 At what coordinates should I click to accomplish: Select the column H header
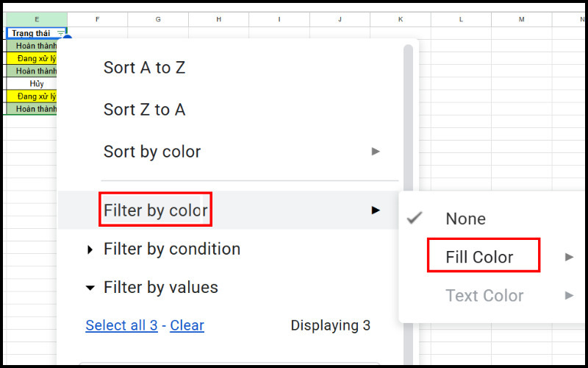click(x=218, y=18)
